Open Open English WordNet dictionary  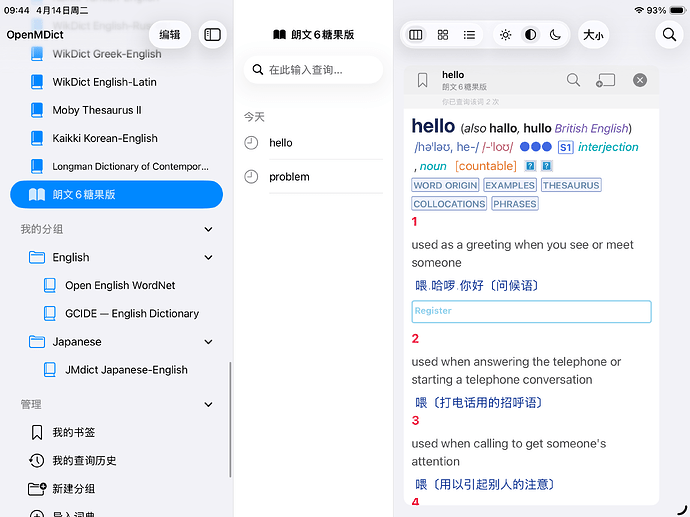point(120,286)
